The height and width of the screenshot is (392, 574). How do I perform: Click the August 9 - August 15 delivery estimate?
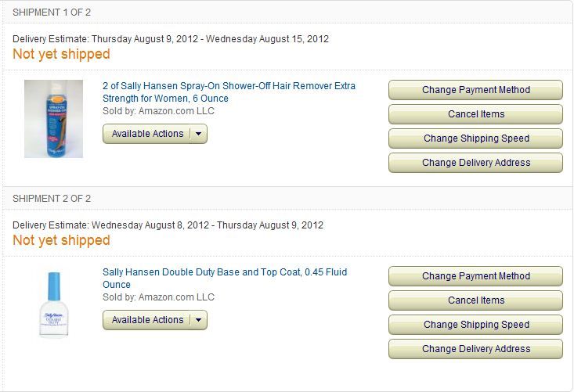171,39
